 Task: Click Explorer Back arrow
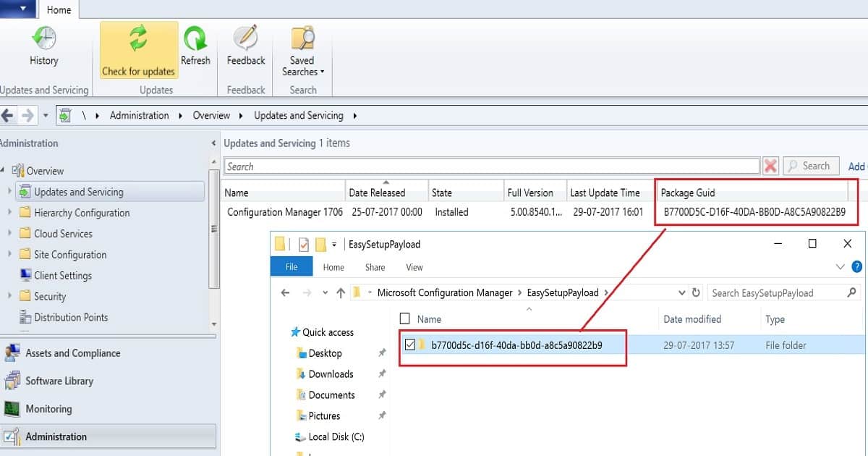[285, 293]
